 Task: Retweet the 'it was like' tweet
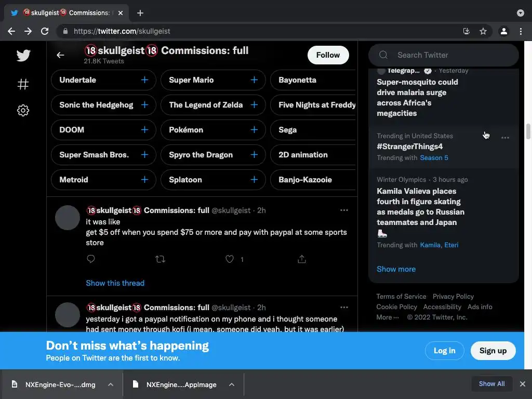click(160, 259)
